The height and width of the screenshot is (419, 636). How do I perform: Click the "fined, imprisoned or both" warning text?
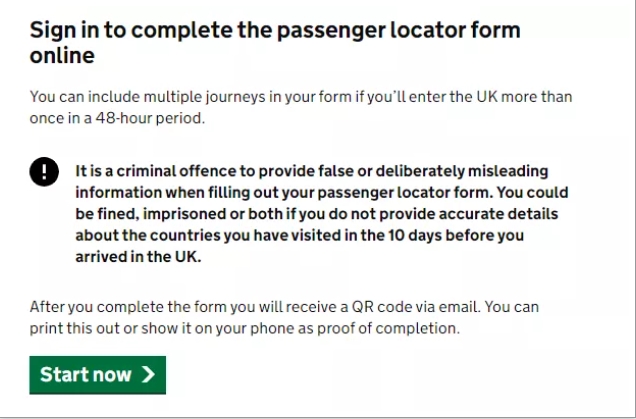pos(190,214)
